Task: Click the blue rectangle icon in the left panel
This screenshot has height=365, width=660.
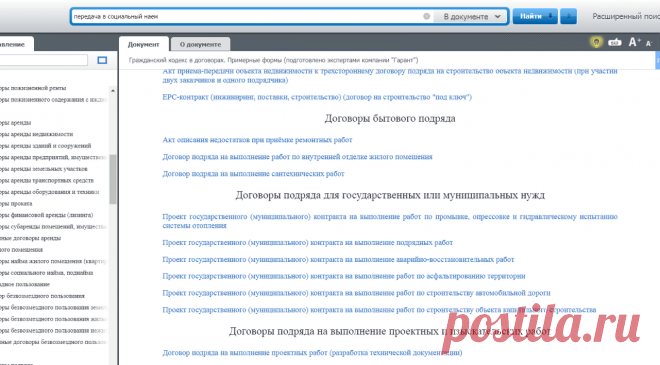Action: point(102,60)
